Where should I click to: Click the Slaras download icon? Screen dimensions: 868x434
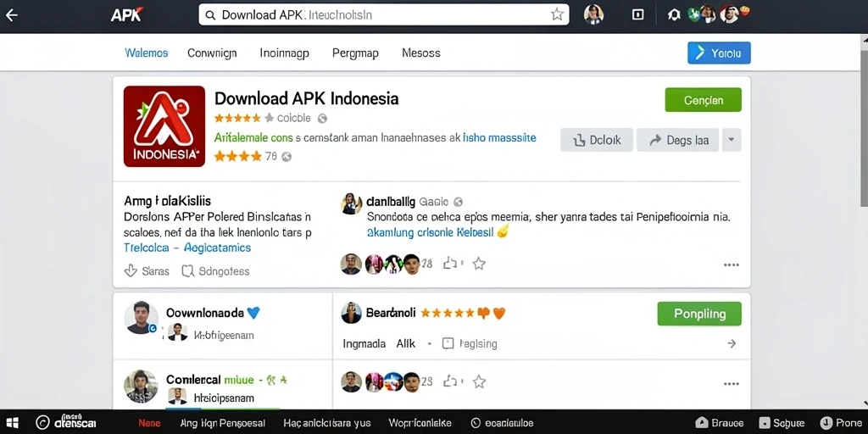point(131,270)
